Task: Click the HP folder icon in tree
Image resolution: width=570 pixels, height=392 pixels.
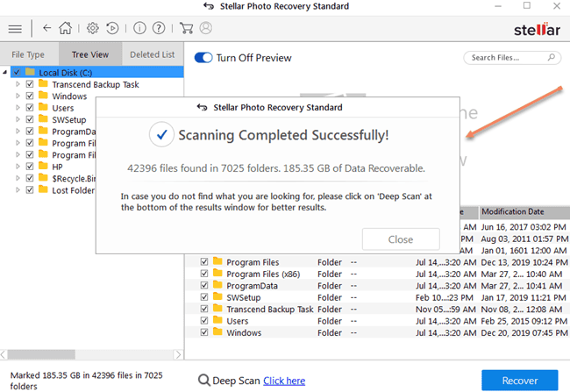Action: 43,166
